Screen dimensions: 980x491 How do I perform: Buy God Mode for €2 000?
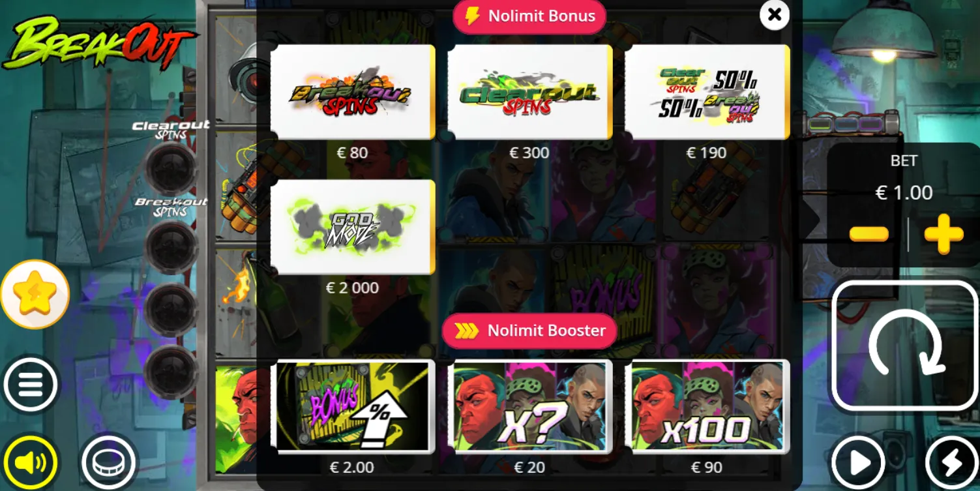353,227
